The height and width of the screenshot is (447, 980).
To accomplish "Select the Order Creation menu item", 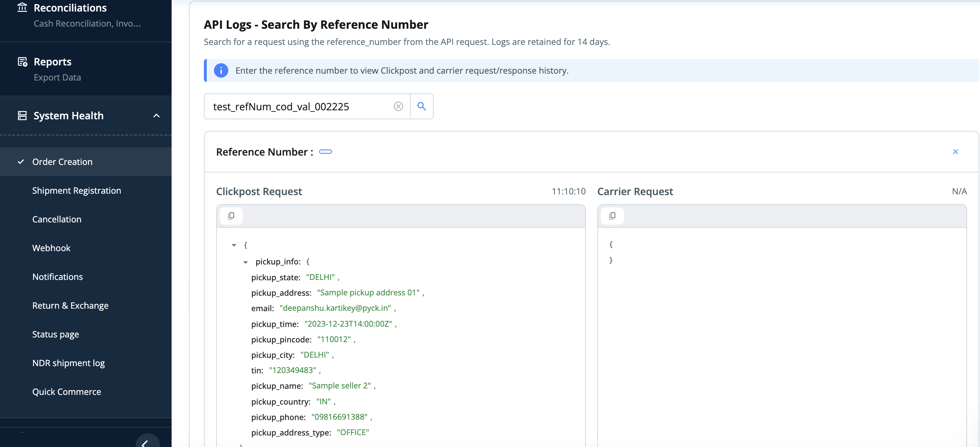I will (85, 162).
